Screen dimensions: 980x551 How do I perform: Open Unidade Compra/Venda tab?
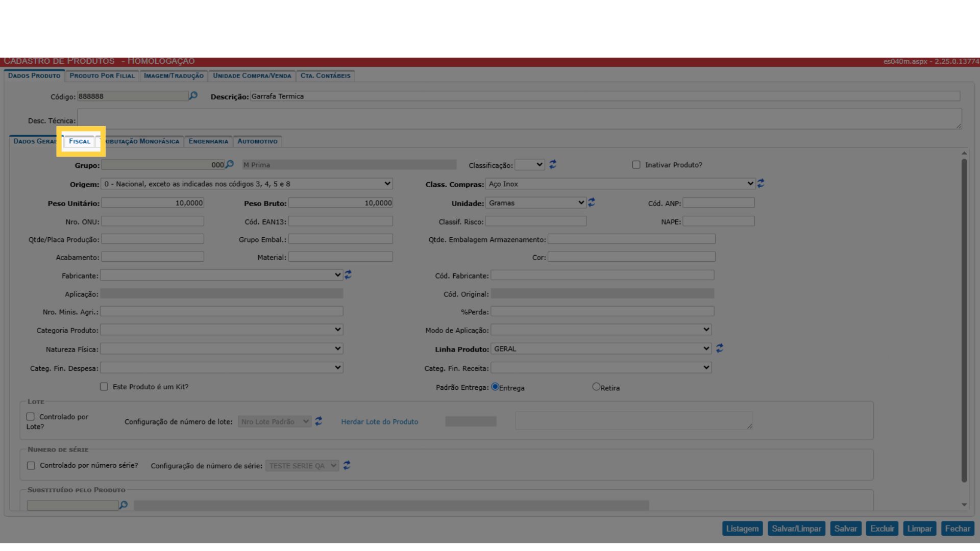(252, 76)
